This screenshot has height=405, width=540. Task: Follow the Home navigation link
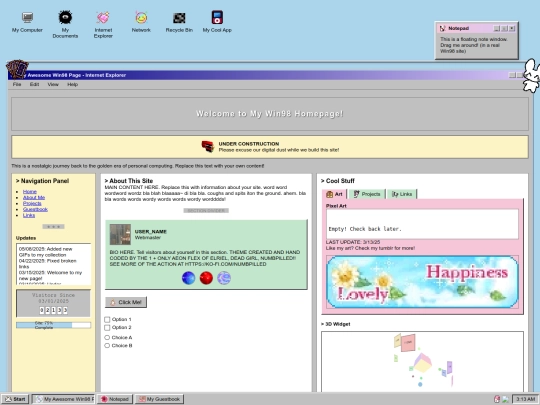pos(30,191)
